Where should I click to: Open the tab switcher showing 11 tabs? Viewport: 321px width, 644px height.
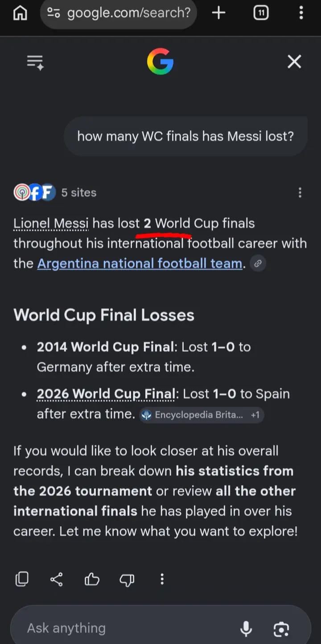(261, 13)
